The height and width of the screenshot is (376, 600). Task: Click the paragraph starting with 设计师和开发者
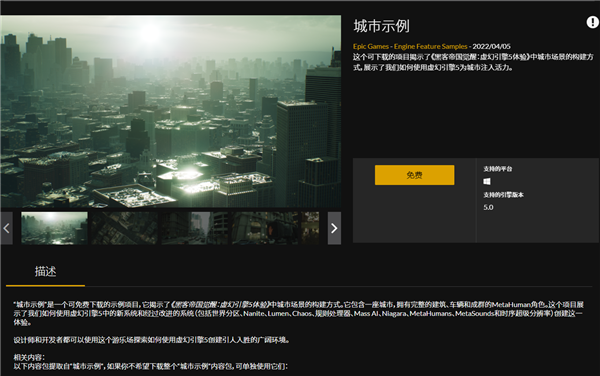coord(152,340)
